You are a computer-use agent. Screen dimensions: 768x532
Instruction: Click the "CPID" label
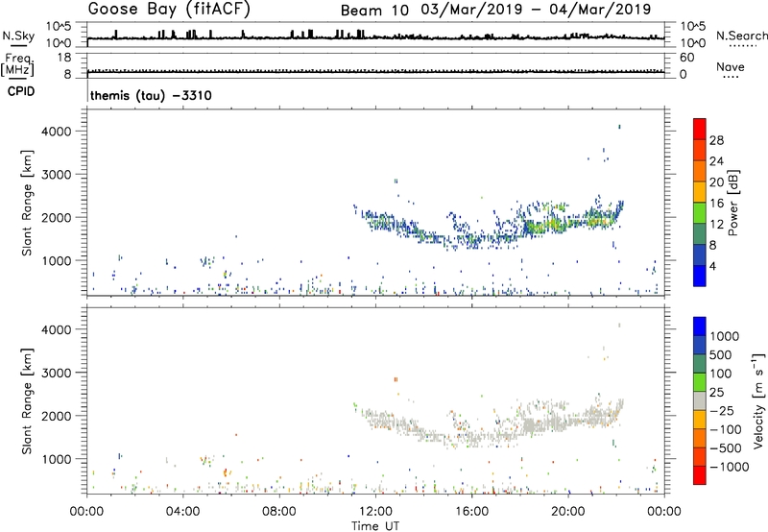tap(21, 91)
